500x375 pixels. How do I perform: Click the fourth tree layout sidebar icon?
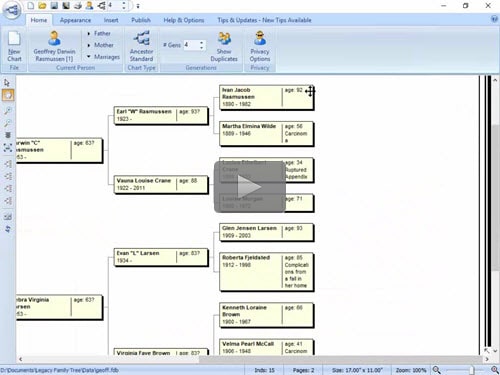click(x=8, y=201)
